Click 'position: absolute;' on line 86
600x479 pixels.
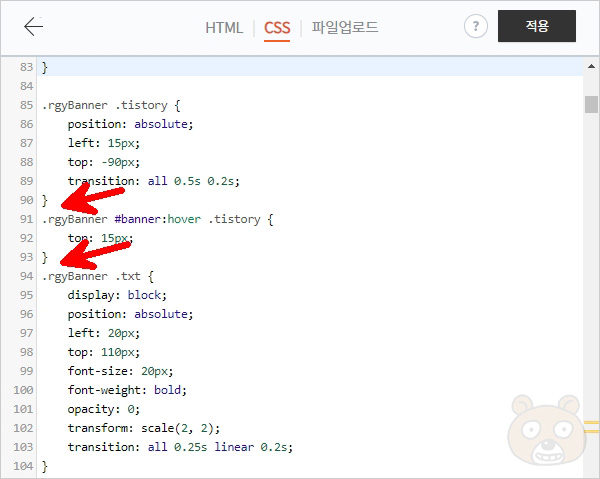(x=130, y=124)
